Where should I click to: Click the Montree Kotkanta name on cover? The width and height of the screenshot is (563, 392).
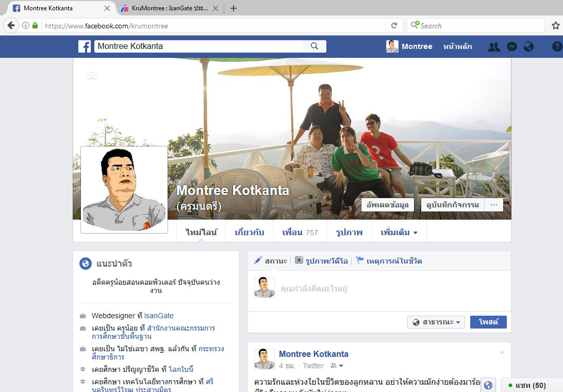click(233, 190)
